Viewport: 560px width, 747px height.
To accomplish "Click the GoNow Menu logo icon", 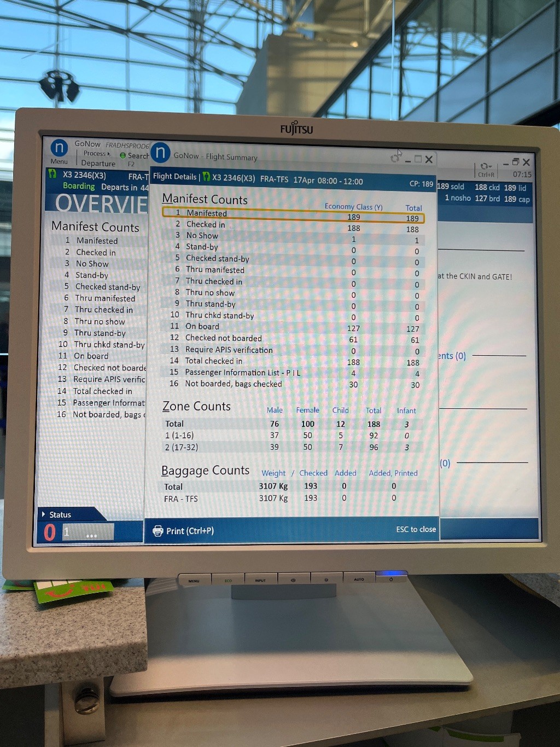I will coord(59,148).
